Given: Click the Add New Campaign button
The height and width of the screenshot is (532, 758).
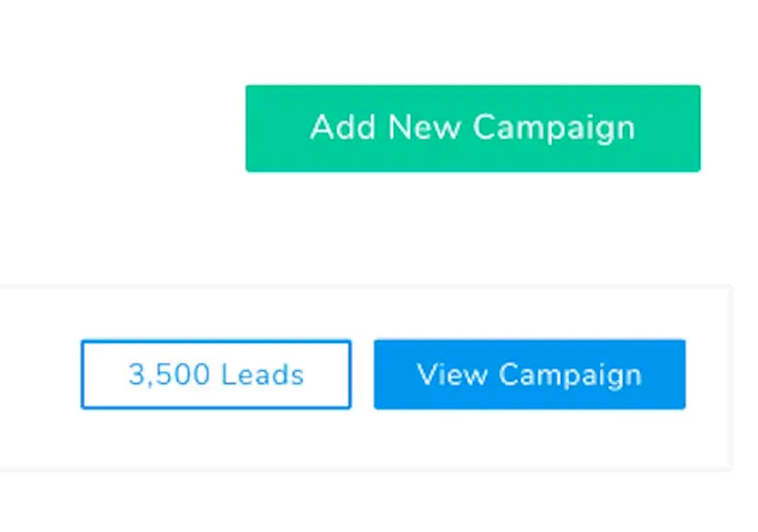Looking at the screenshot, I should pos(473,129).
